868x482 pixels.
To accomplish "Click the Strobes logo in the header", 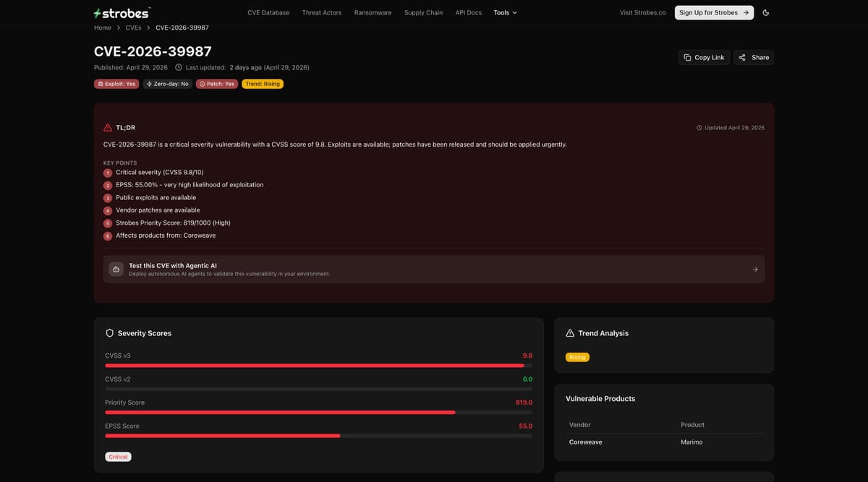I will point(122,13).
